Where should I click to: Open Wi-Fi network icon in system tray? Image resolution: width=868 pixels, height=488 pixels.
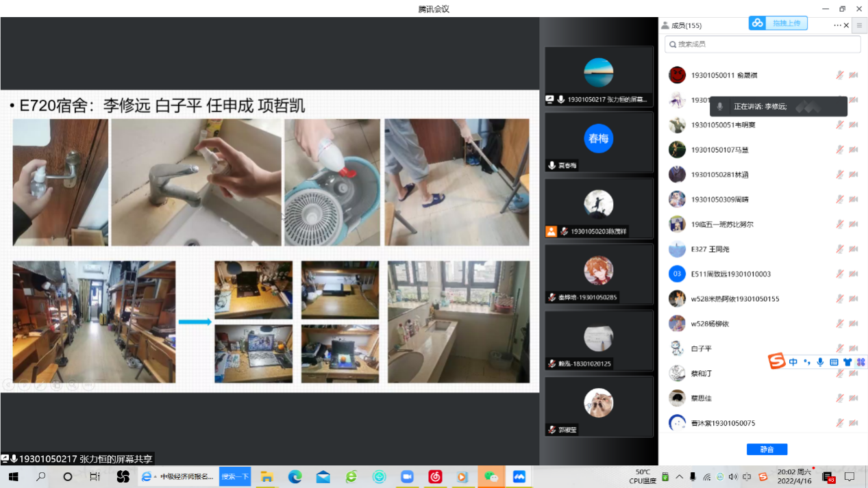(707, 476)
